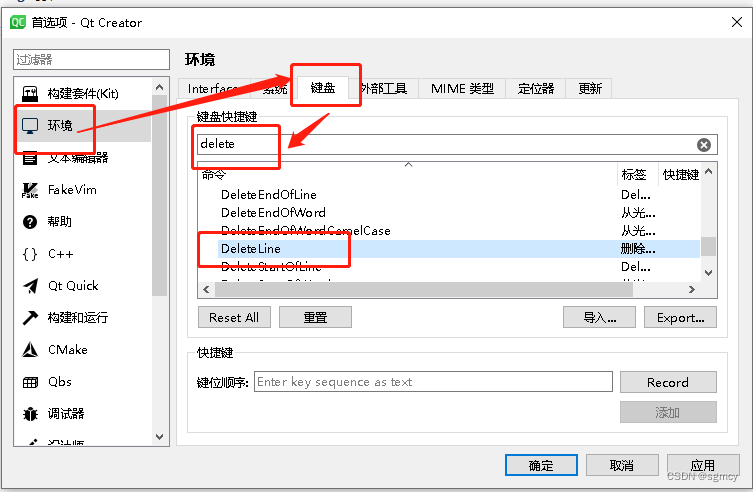Click the DeleteEndOfWord row 从光... label cell
The width and height of the screenshot is (753, 492).
click(x=638, y=213)
